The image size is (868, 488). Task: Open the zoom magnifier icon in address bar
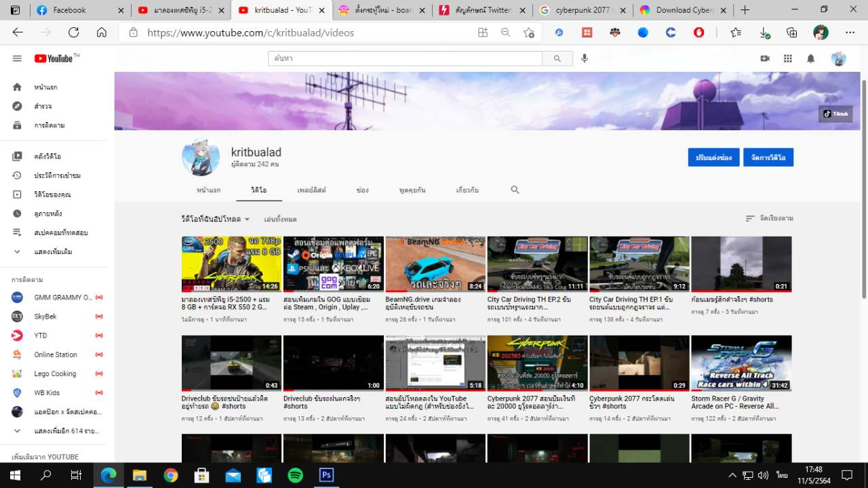(x=506, y=33)
